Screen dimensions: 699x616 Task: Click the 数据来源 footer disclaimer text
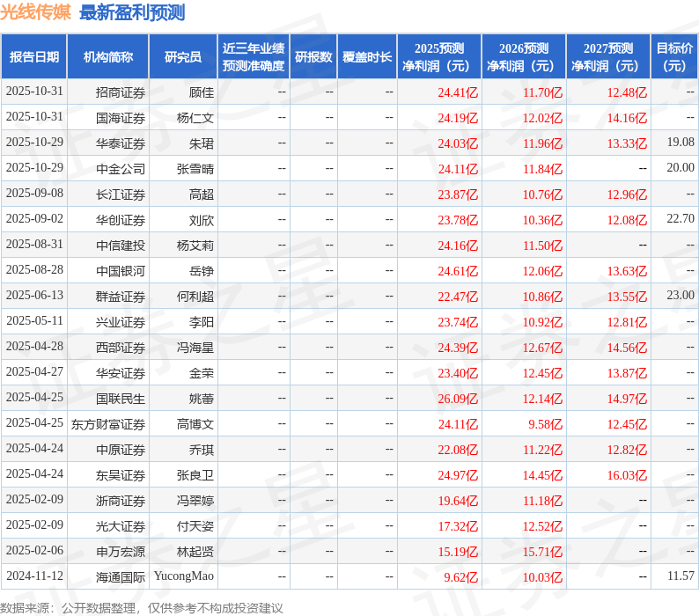142,608
